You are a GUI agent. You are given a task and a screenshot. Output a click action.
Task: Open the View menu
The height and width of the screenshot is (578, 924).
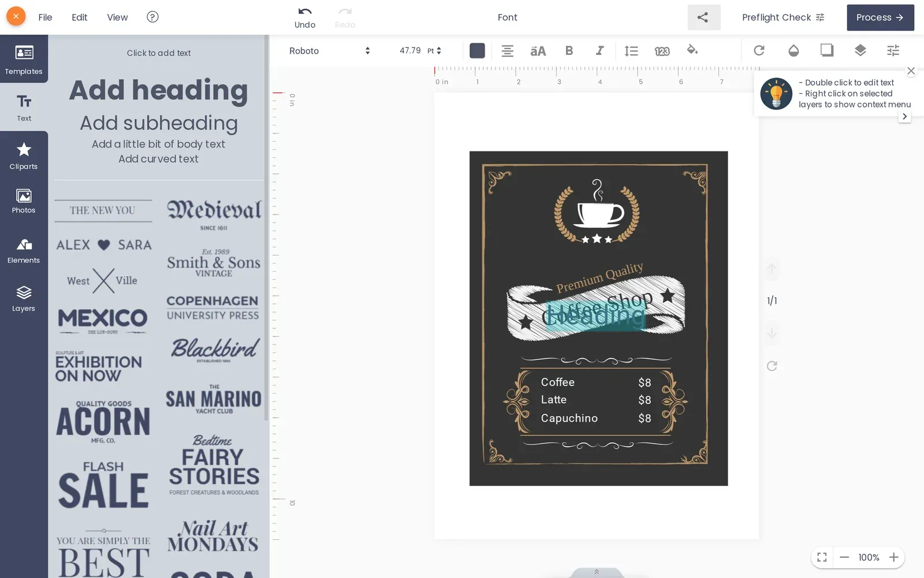pos(117,17)
